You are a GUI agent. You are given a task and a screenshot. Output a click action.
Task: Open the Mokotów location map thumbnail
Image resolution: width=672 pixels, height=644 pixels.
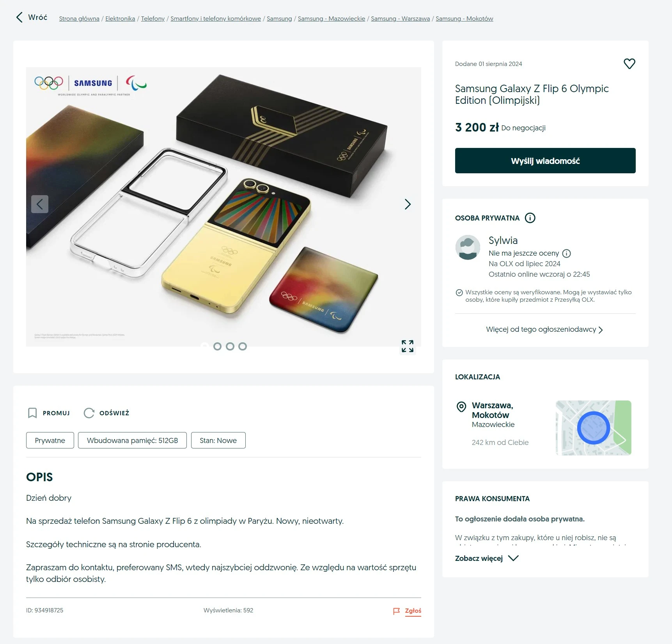[593, 428]
